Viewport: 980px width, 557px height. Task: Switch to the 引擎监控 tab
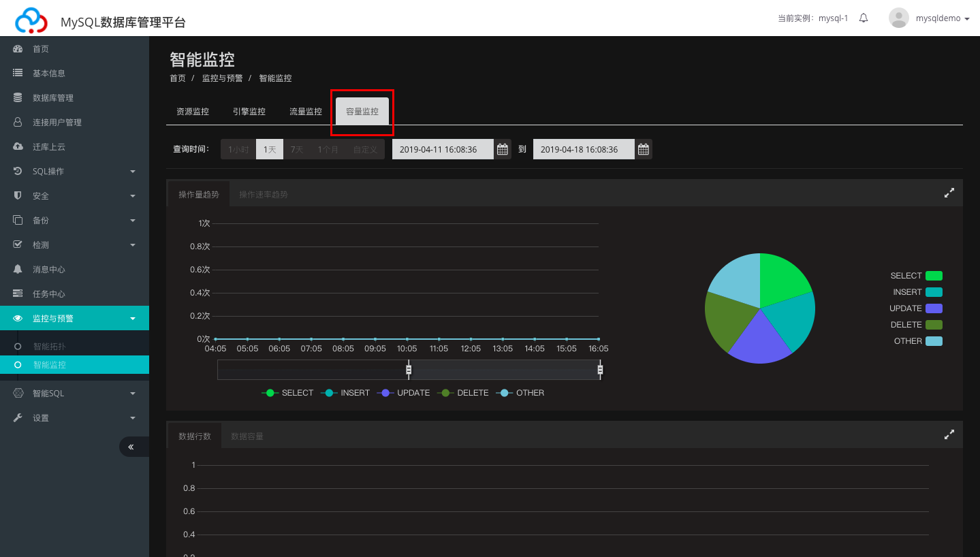(249, 112)
